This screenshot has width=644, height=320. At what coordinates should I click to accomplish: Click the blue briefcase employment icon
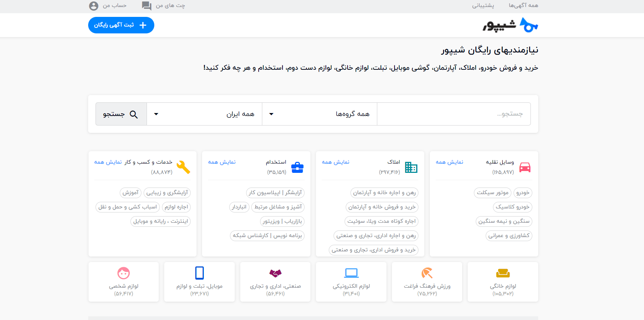tap(297, 168)
